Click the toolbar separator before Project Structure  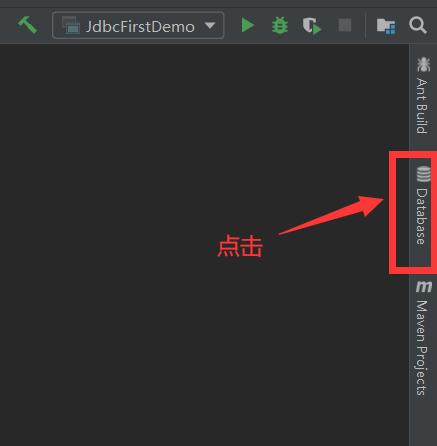coord(365,26)
